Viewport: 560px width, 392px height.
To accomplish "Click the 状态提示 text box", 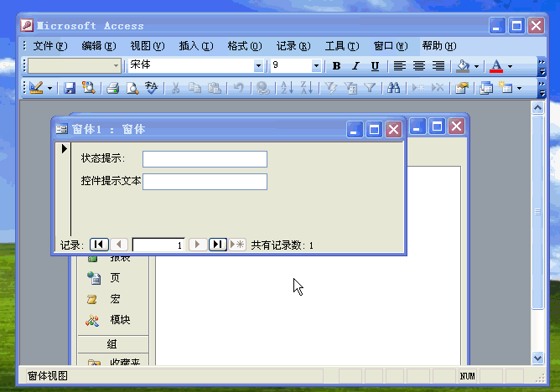I will tap(205, 159).
